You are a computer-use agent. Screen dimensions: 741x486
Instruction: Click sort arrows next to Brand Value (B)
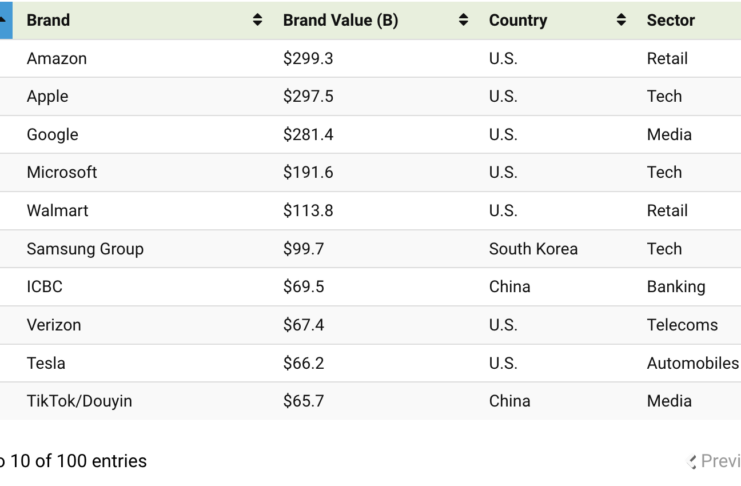[463, 20]
